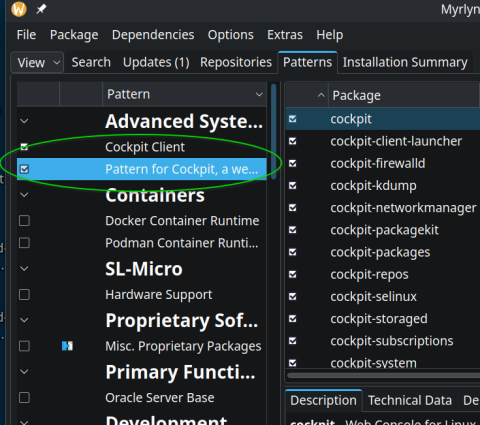Click the orange W application icon
480x425 pixels.
[19, 9]
